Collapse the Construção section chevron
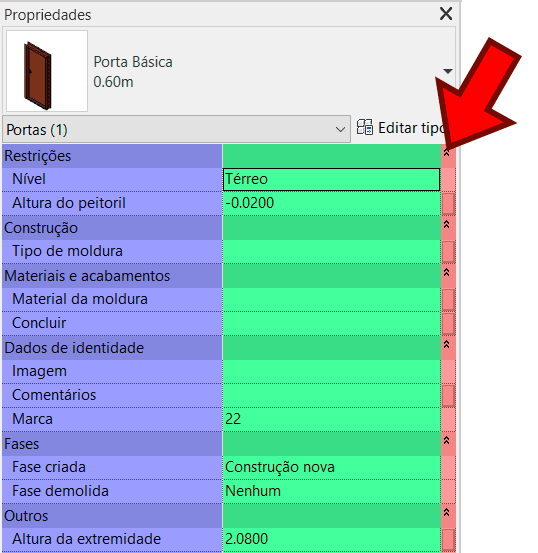This screenshot has height=553, width=538. coord(447,225)
